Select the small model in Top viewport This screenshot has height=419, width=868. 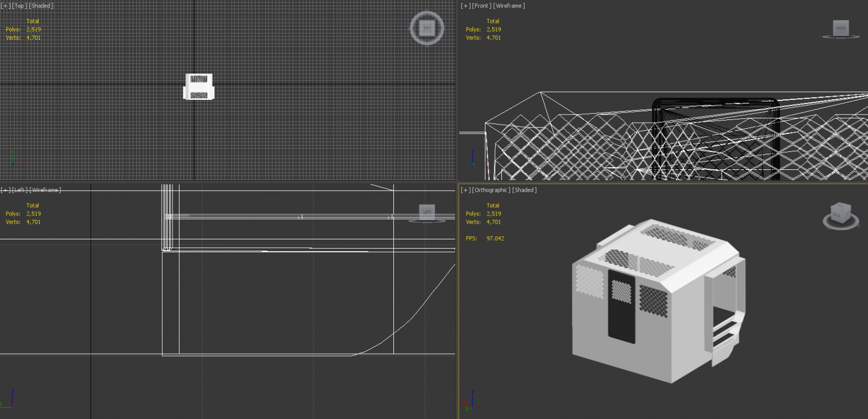199,87
